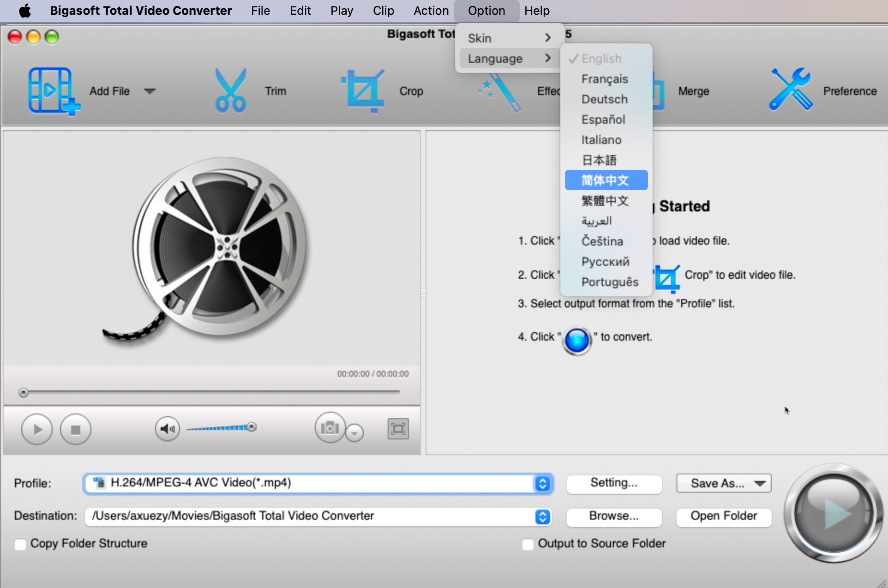Start conversion with big play button
Viewport: 888px width, 588px height.
[833, 513]
